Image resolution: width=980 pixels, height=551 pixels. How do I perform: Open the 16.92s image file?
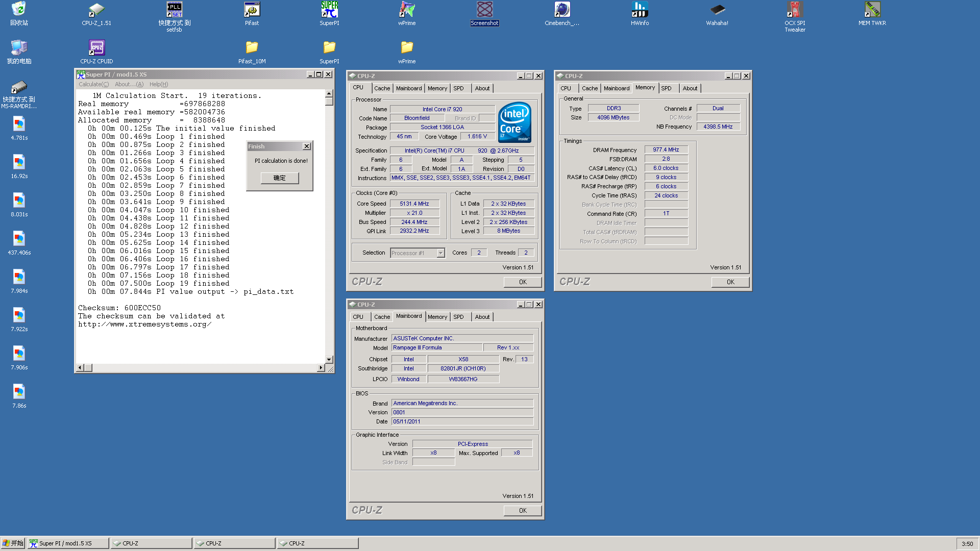[x=19, y=167]
